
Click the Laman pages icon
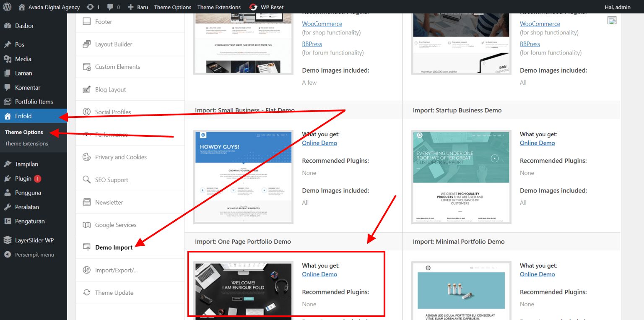[x=8, y=73]
